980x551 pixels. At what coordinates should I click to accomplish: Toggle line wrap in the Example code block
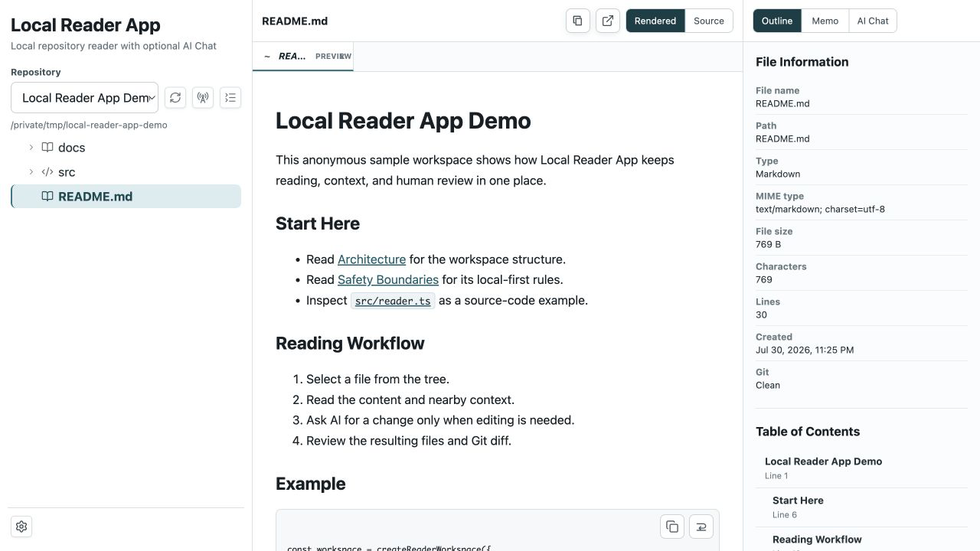[701, 527]
